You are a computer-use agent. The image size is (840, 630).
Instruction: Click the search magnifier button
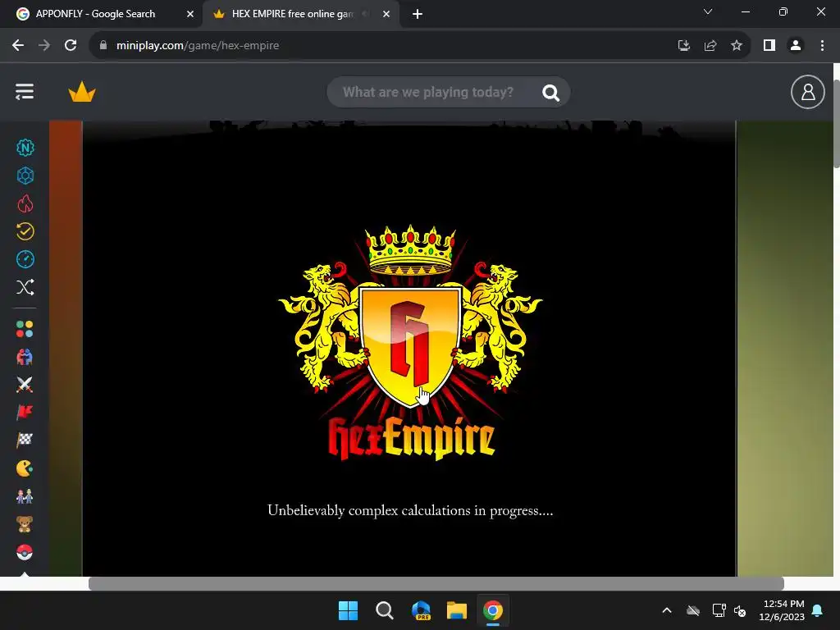tap(550, 93)
